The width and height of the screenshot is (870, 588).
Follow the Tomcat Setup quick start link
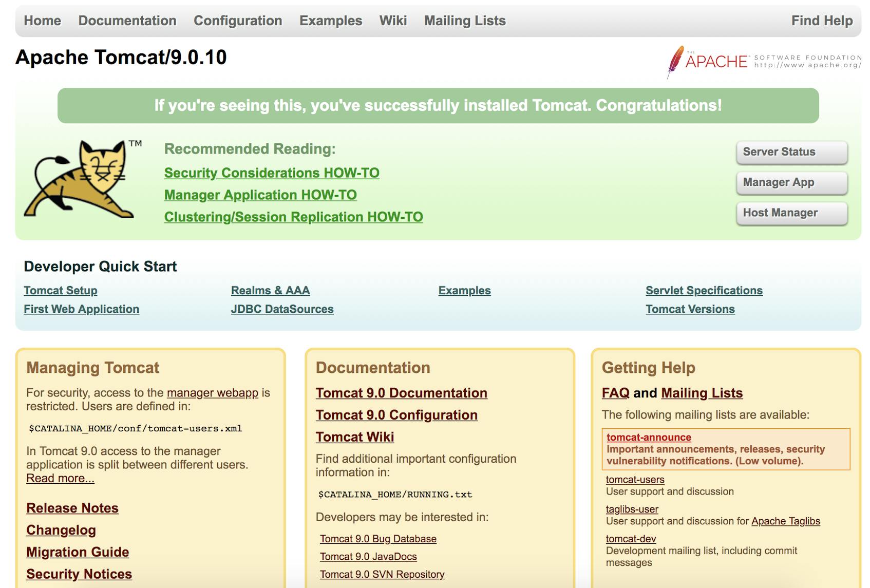(61, 291)
